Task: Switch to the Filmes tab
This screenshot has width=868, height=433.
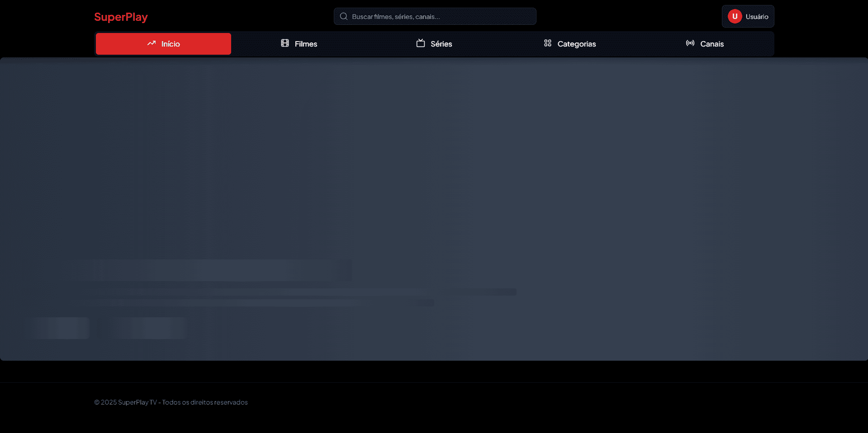Action: (x=306, y=44)
